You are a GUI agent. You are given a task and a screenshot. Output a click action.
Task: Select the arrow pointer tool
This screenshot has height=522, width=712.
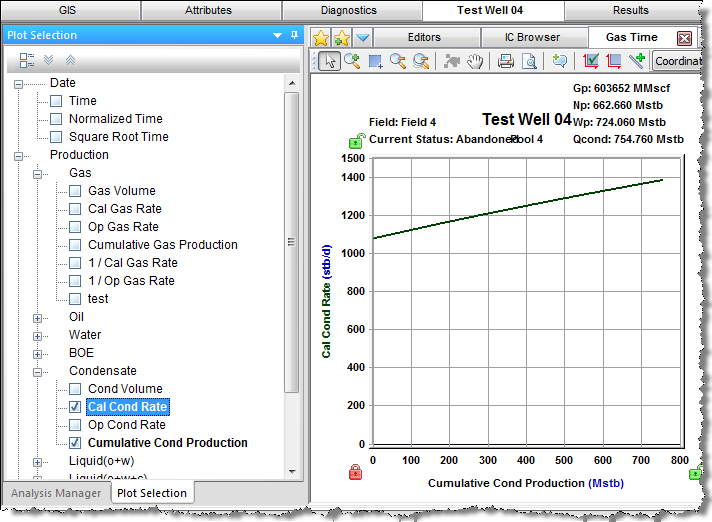(x=331, y=61)
